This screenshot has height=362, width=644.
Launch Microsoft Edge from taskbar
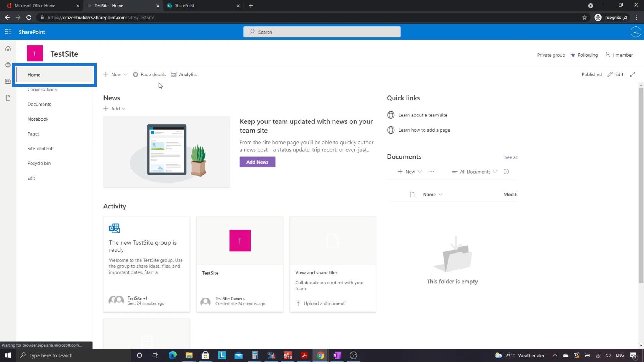tap(172, 355)
